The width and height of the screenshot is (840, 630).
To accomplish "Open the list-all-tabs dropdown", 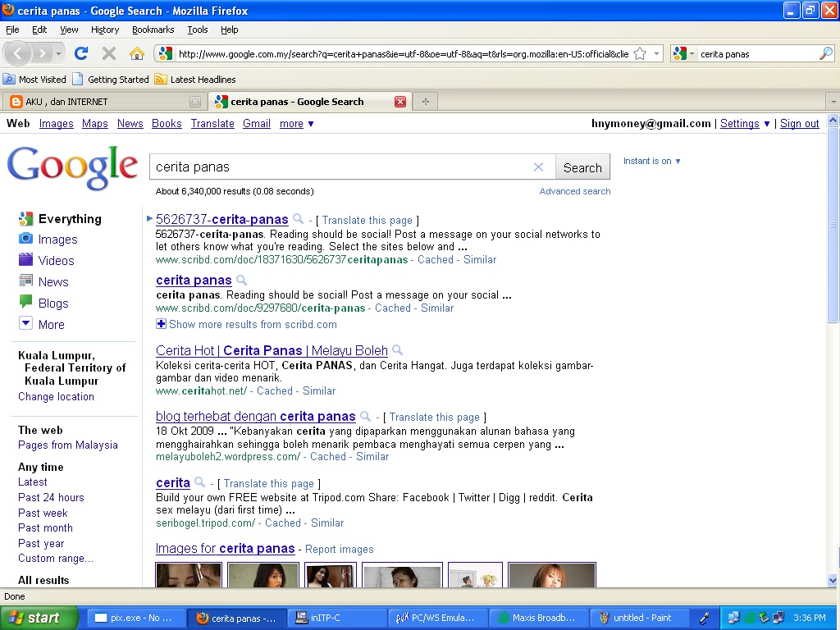I will pos(833,101).
